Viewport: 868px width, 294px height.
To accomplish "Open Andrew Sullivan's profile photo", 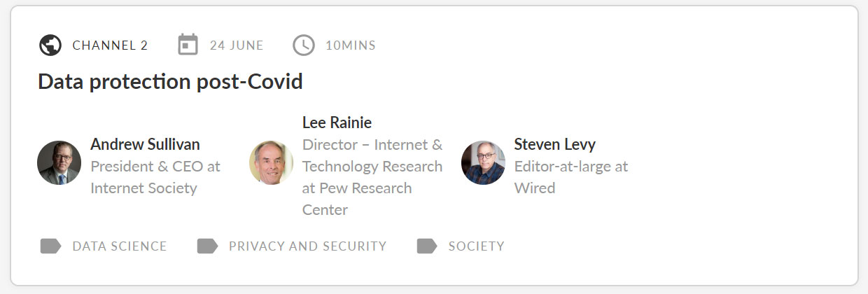I will tap(59, 162).
